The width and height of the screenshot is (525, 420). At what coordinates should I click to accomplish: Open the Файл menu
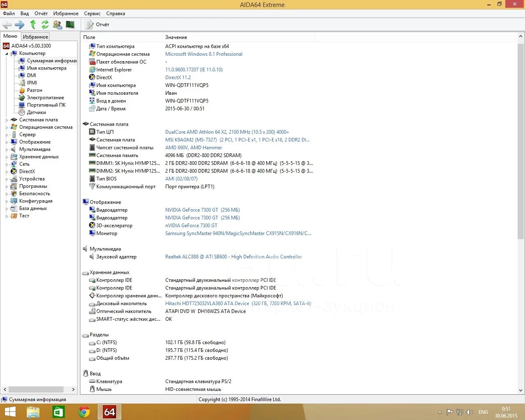9,14
